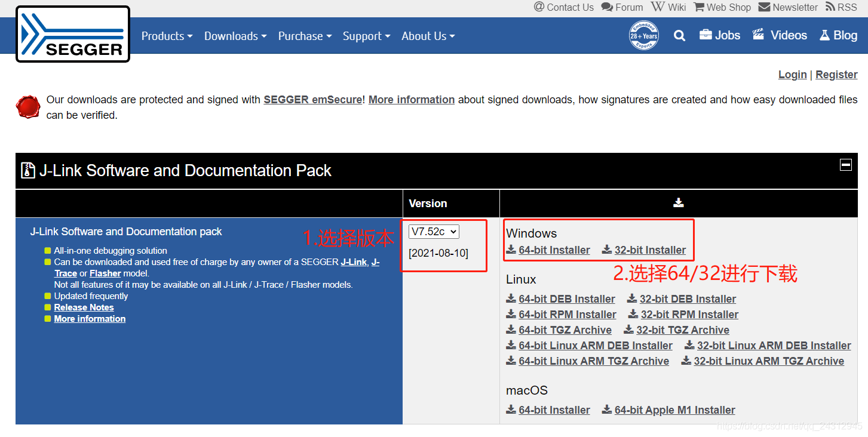Open the J-Link model link
Image resolution: width=868 pixels, height=437 pixels.
(x=354, y=262)
